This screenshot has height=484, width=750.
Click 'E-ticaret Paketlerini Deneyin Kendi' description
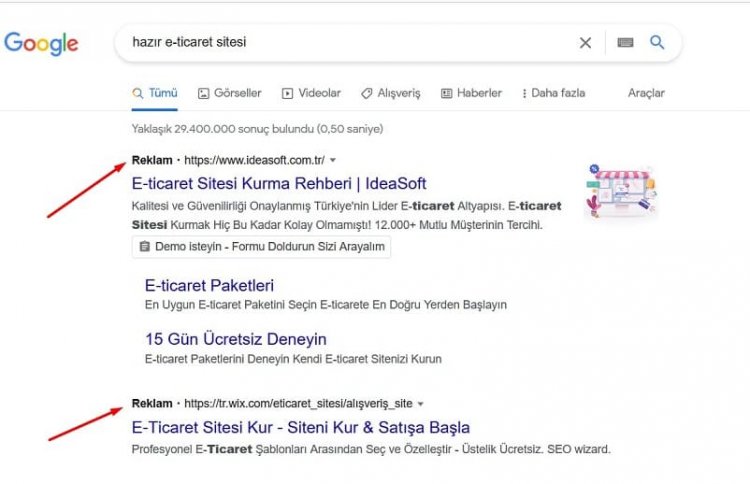[x=293, y=359]
